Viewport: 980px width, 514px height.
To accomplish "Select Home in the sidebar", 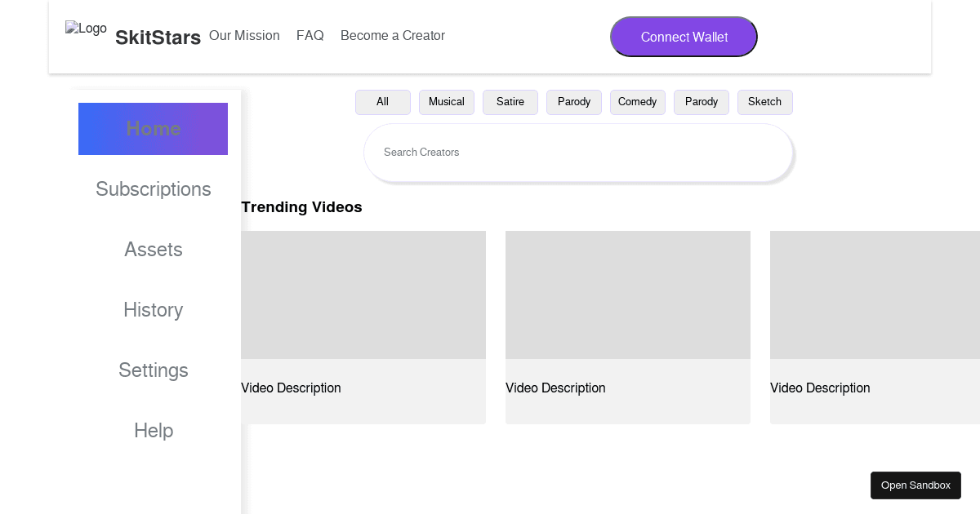I will coord(153,129).
